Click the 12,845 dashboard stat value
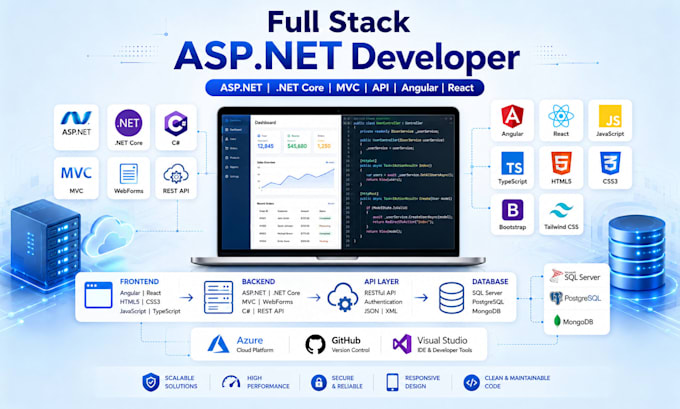The height and width of the screenshot is (409, 680). point(265,146)
